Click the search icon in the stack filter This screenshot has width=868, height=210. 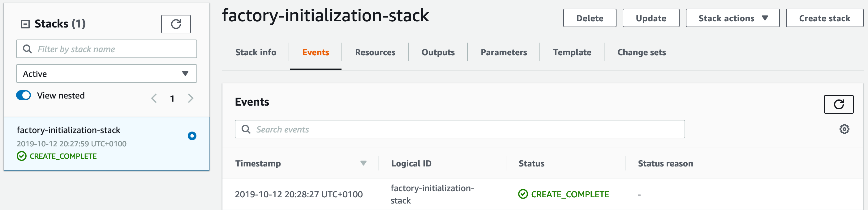(27, 49)
